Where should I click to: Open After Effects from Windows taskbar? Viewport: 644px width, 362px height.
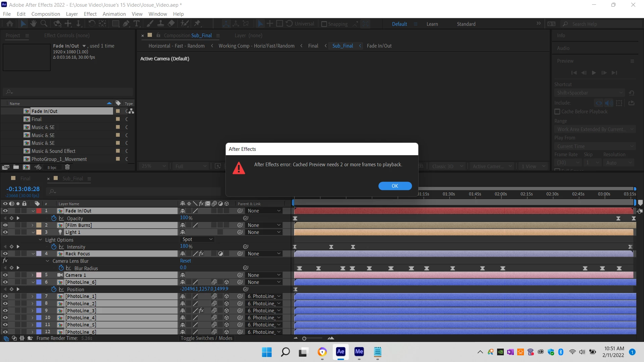point(340,352)
